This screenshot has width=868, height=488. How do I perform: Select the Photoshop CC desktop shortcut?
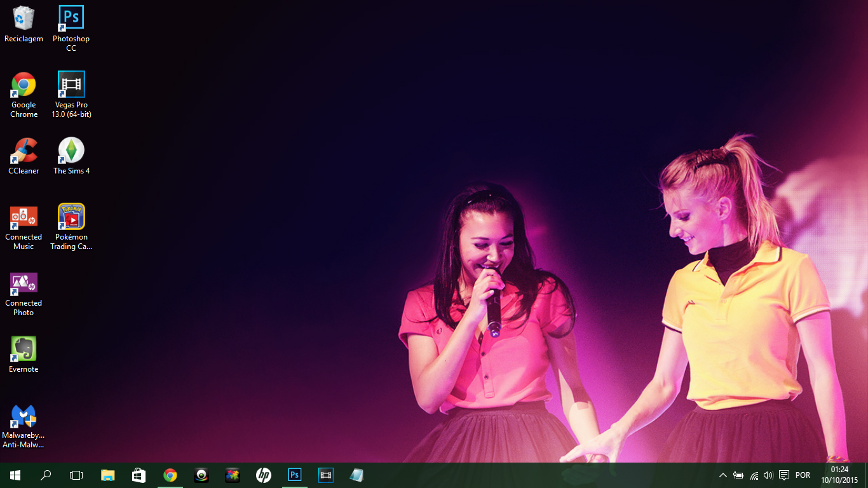[x=71, y=18]
